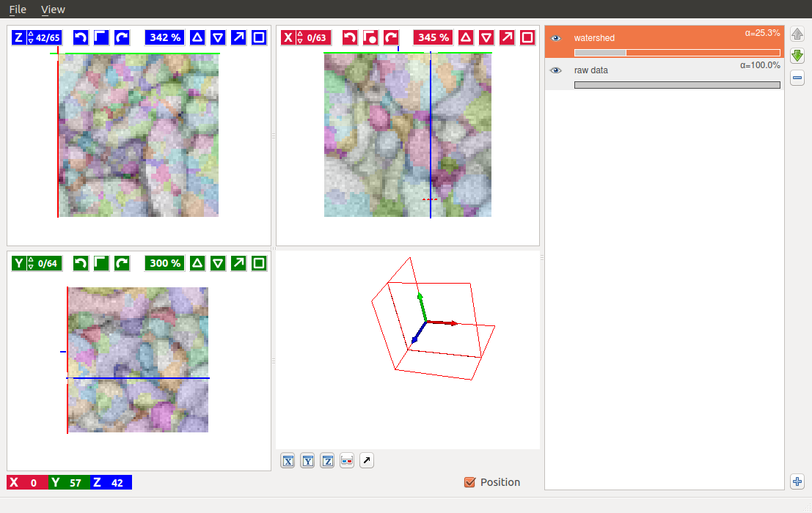
Task: Uncheck the Position checkbox
Action: tap(470, 482)
